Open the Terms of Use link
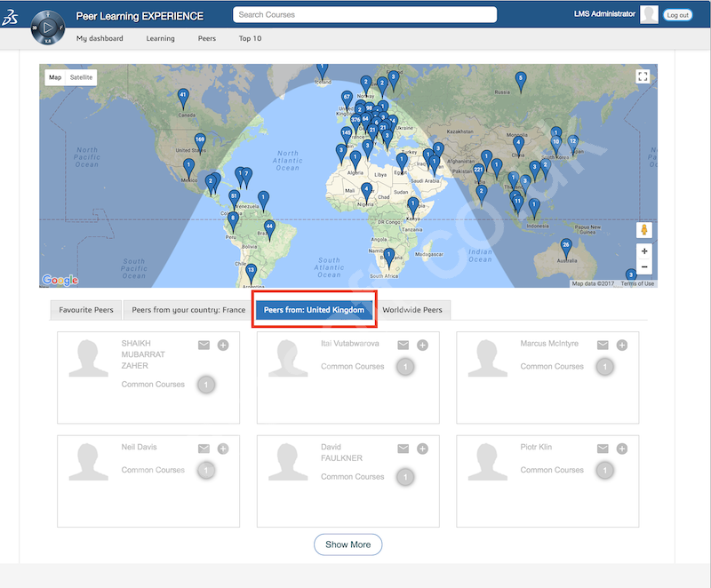The width and height of the screenshot is (711, 588). (637, 283)
